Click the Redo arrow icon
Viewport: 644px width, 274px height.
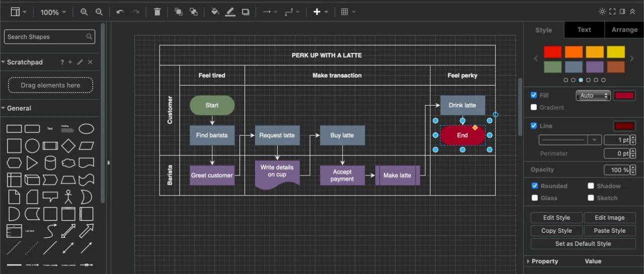pyautogui.click(x=135, y=12)
